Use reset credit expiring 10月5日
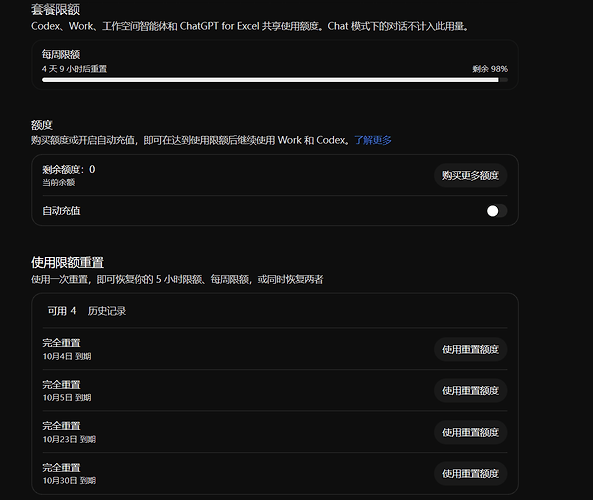593x500 pixels. point(470,391)
